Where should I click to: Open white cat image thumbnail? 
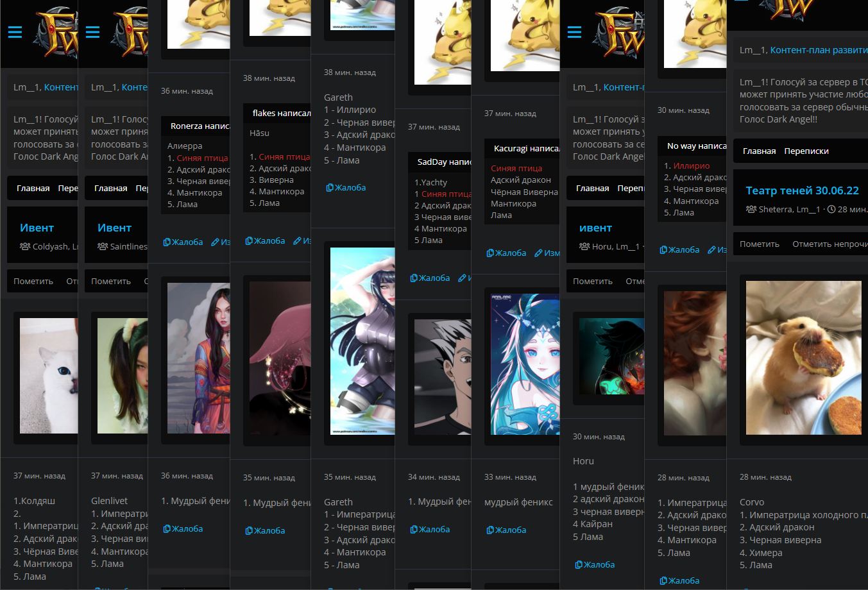[49, 376]
